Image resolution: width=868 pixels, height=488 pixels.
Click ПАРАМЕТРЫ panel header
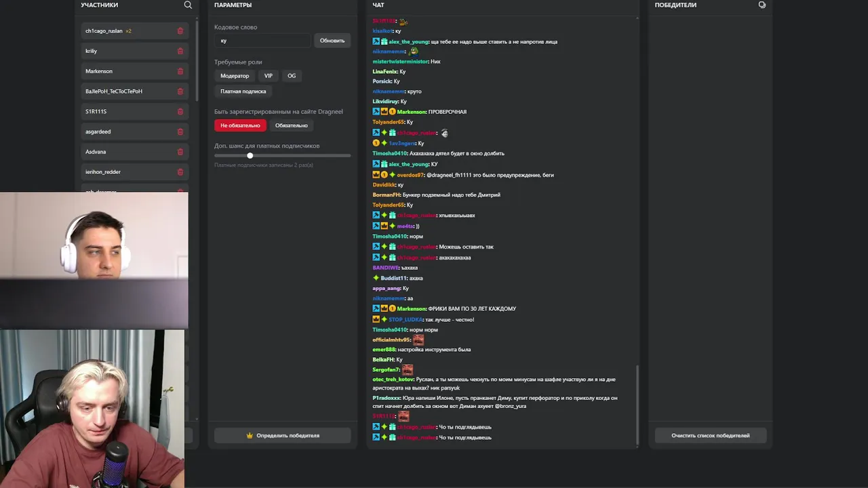point(233,5)
